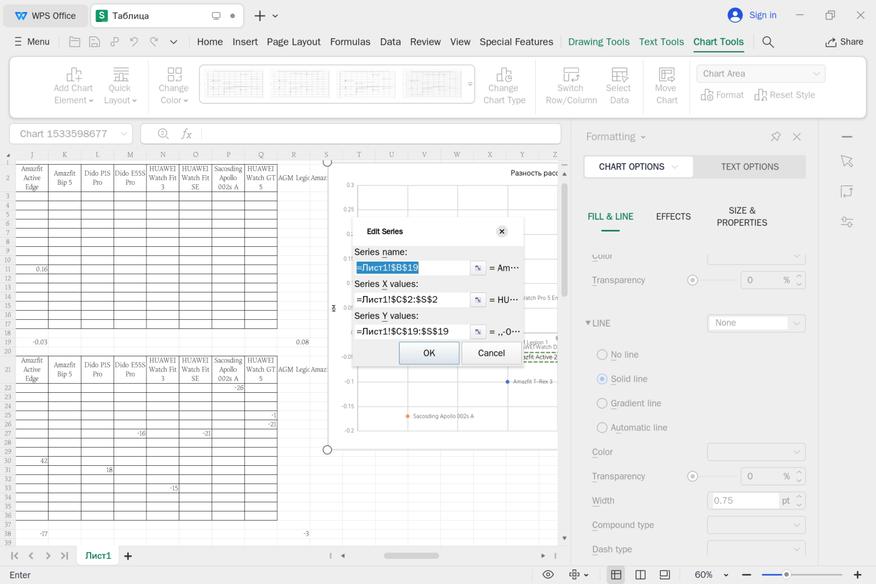Open the Compound type dropdown
The image size is (876, 584).
click(756, 525)
